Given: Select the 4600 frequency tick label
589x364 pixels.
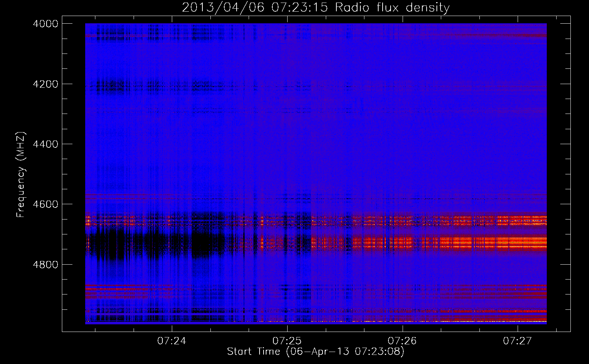Looking at the screenshot, I should [46, 204].
